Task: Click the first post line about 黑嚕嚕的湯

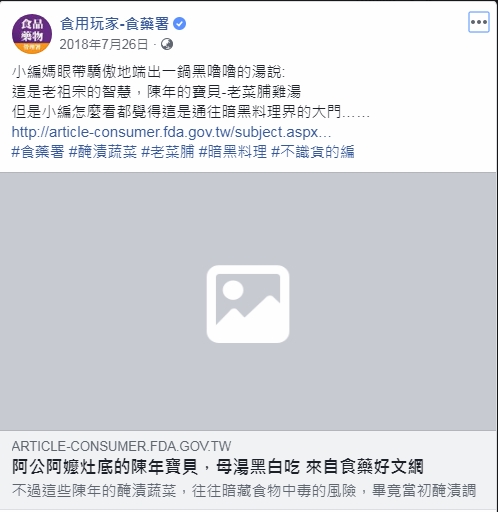Action: click(149, 72)
